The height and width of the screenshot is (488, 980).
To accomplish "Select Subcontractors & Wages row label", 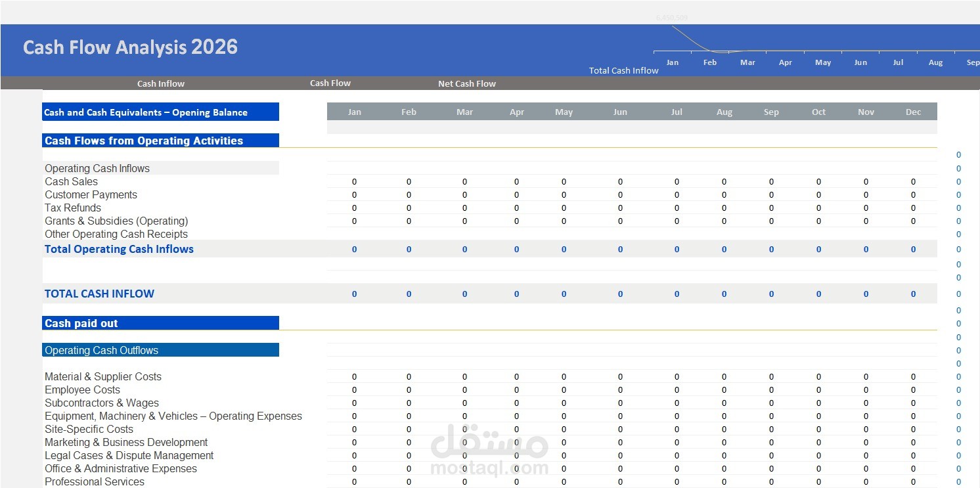I will [x=102, y=403].
